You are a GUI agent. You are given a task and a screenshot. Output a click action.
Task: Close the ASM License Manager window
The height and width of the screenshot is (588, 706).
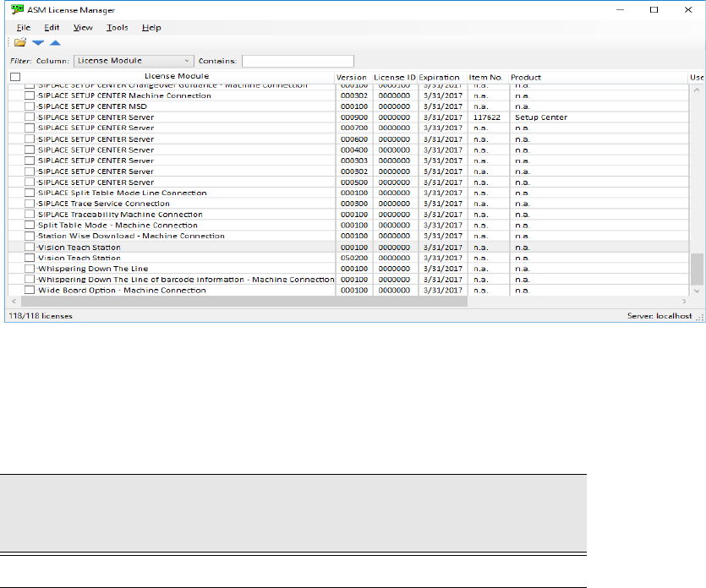coord(688,9)
